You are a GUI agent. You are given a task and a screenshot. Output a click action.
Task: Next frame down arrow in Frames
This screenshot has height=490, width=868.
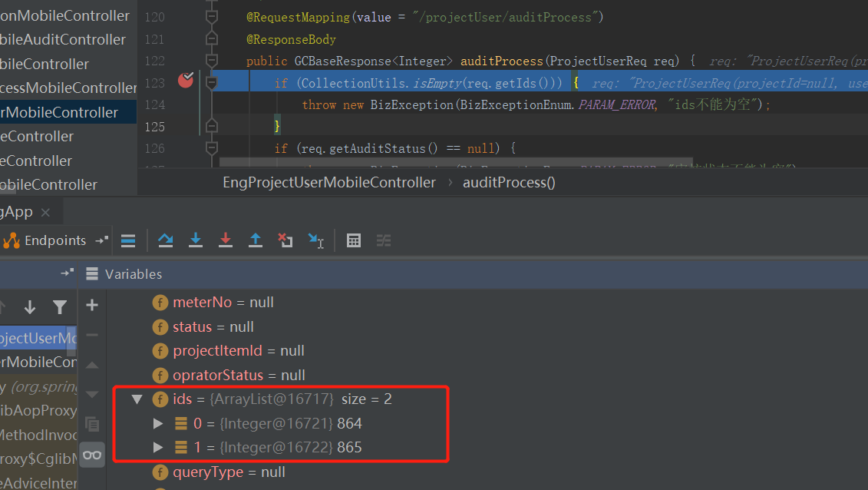30,306
